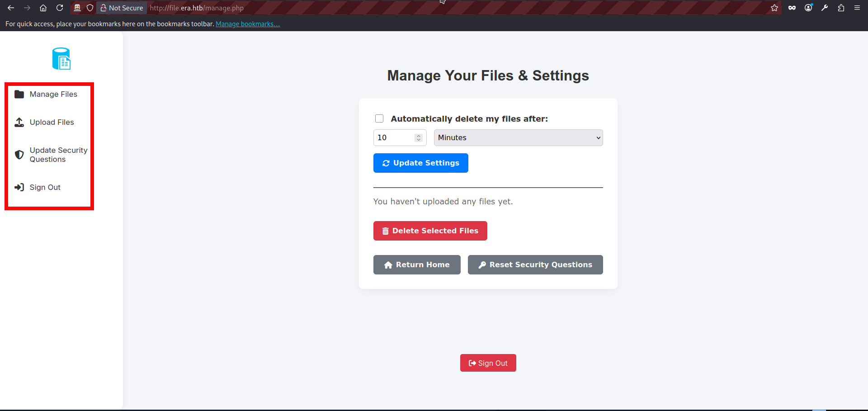Click the sidebar Sign Out arrow icon
868x411 pixels.
[19, 187]
